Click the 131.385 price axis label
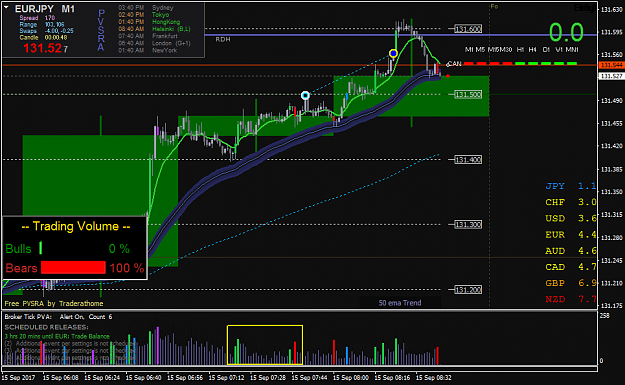 point(611,169)
